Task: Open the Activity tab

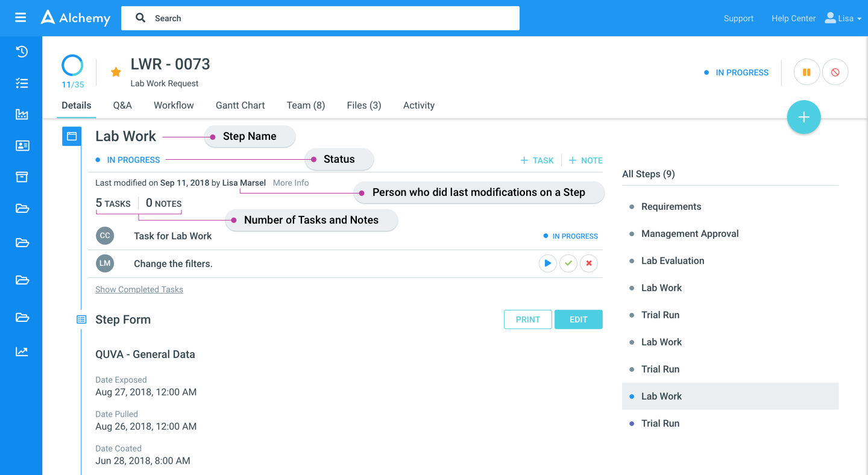Action: [x=419, y=105]
